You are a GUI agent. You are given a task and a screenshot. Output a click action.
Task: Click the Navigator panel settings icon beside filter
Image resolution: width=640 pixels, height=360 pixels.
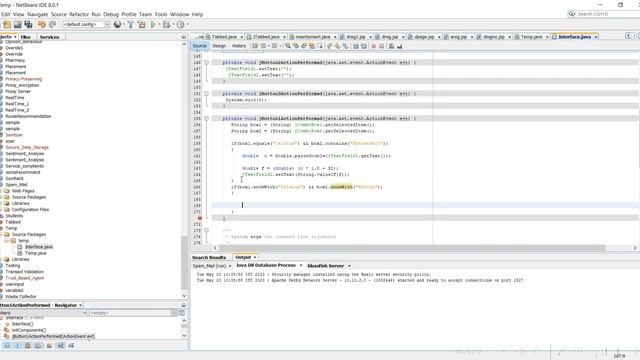pos(182,313)
